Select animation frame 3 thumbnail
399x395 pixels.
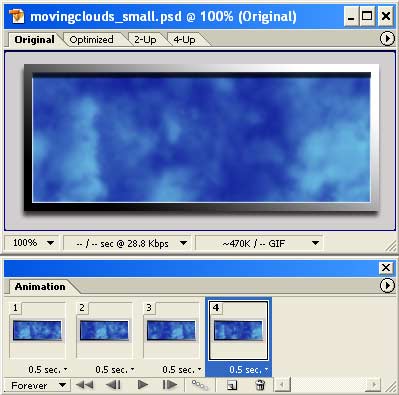171,330
